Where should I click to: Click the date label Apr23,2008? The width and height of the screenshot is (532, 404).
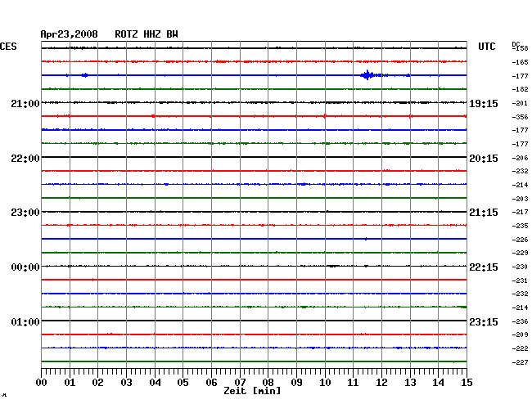tap(69, 34)
